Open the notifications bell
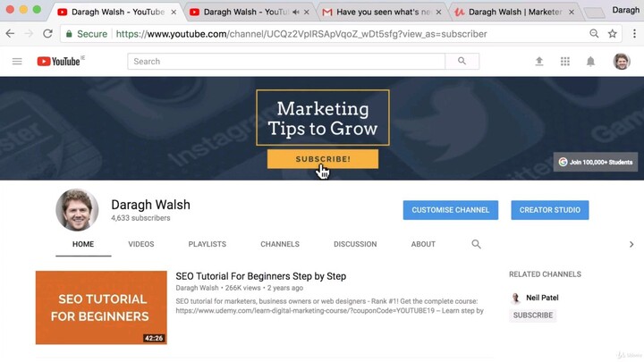The height and width of the screenshot is (362, 644). 590,62
